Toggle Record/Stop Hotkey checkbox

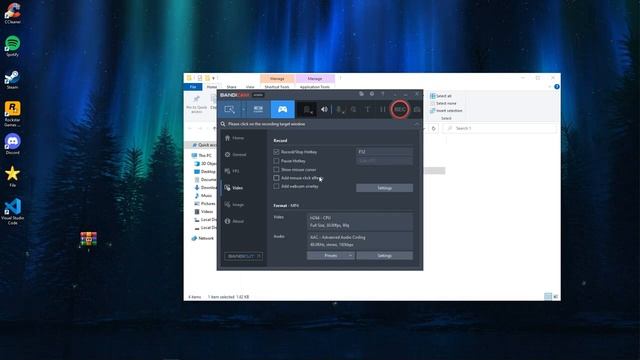(x=276, y=152)
